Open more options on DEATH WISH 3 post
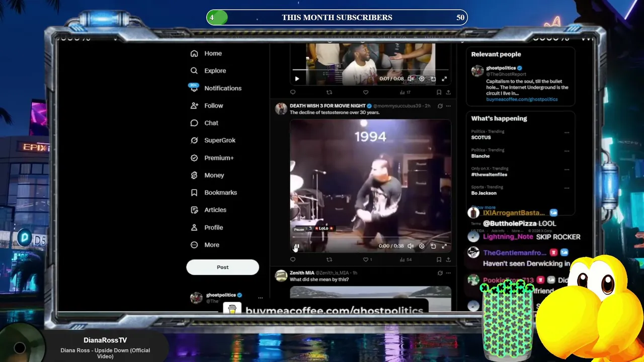Viewport: 644px width, 362px height. [448, 106]
